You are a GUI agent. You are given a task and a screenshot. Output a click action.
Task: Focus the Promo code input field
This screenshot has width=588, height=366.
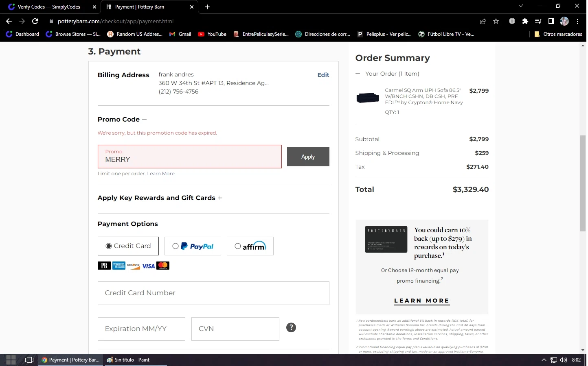pos(190,157)
